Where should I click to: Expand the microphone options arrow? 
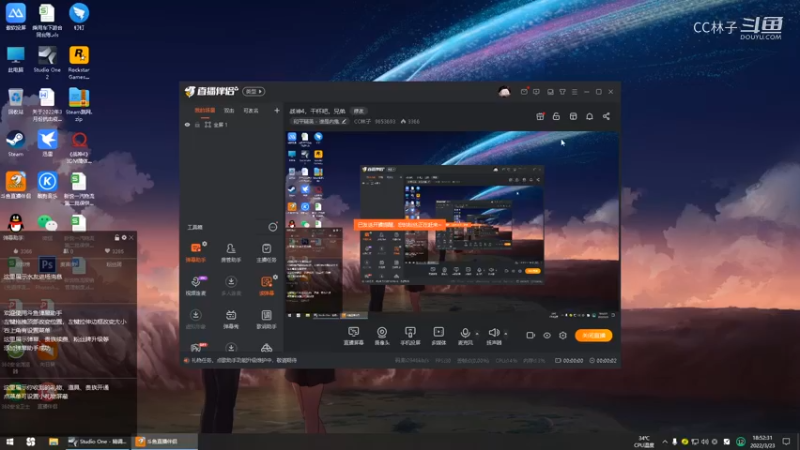click(x=477, y=334)
